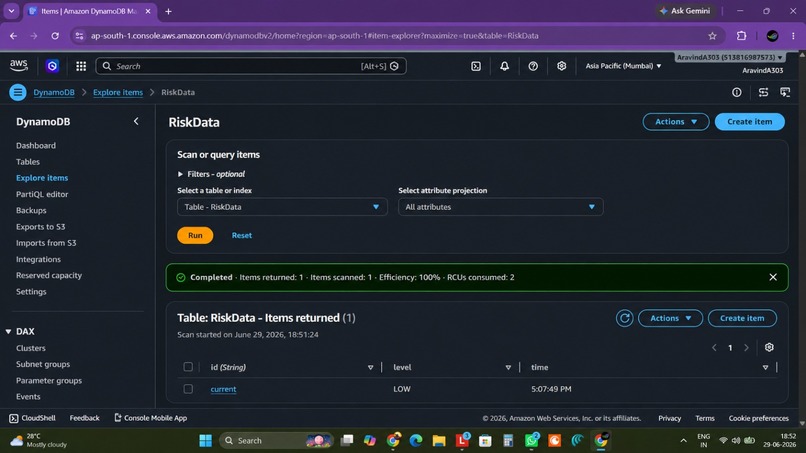Run the scan with the orange Run button
Screen dimensions: 806x453
(x=195, y=235)
